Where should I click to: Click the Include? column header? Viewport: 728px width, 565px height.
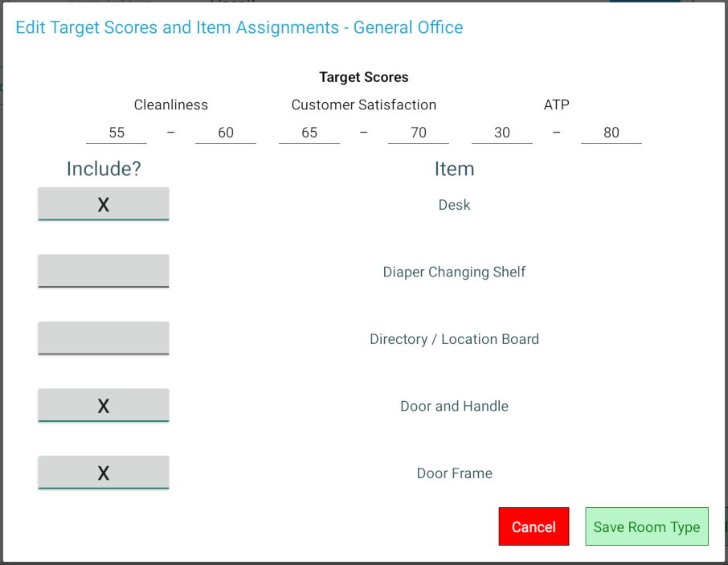pos(104,169)
